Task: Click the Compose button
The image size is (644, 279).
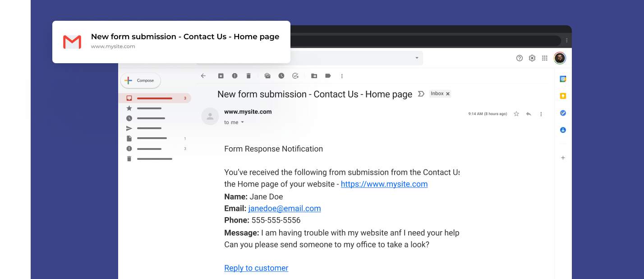Action: pyautogui.click(x=141, y=80)
